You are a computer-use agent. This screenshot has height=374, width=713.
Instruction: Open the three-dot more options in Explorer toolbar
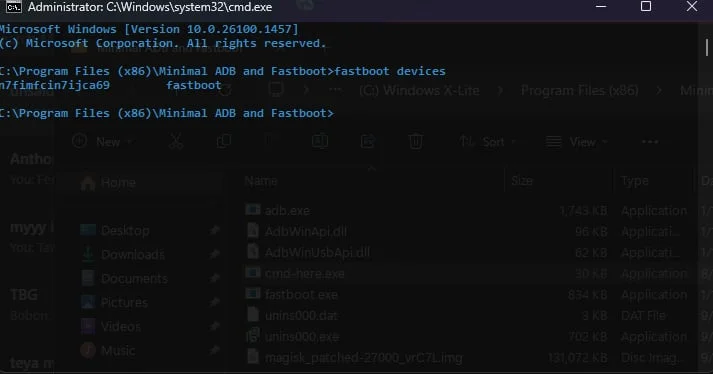[650, 142]
